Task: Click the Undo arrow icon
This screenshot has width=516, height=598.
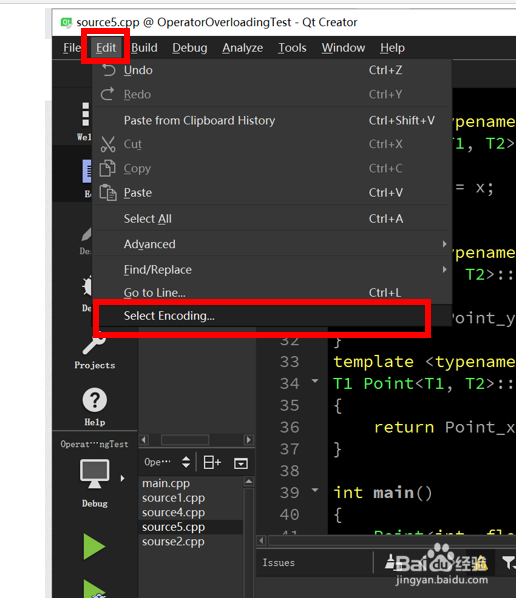Action: (108, 70)
